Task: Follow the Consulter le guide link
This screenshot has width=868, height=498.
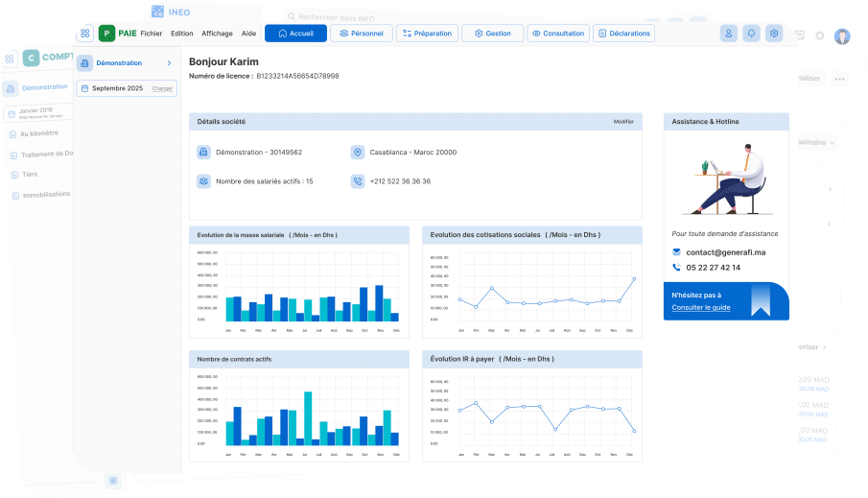Action: [x=701, y=307]
